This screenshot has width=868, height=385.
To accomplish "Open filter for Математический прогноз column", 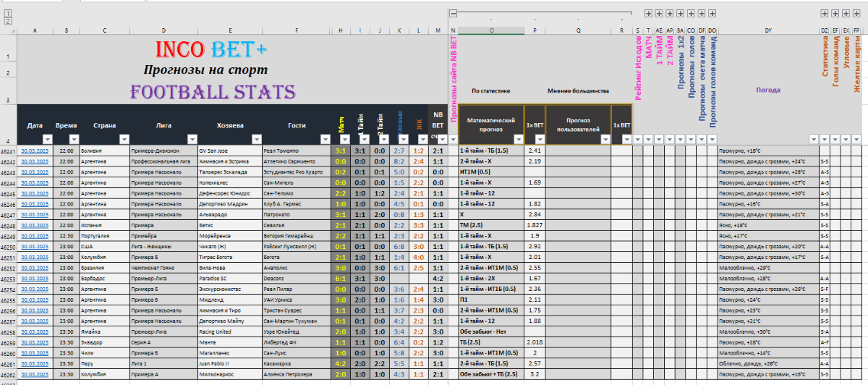I will [519, 139].
